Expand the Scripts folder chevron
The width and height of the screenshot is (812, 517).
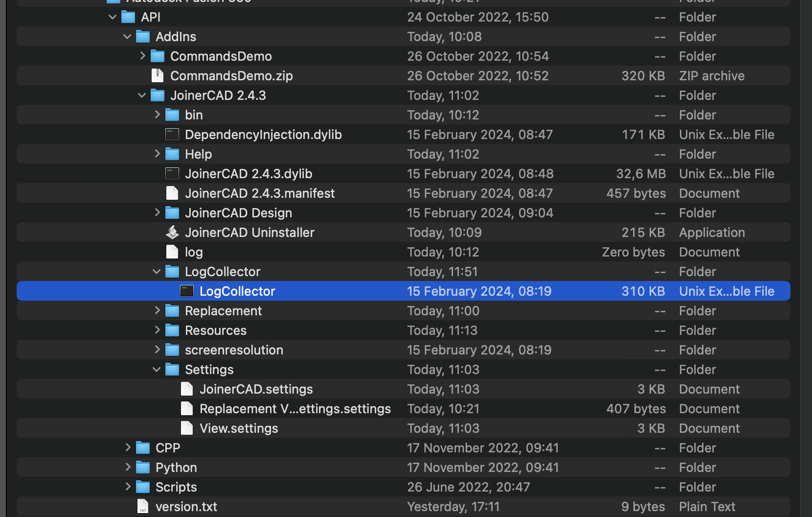coord(128,487)
